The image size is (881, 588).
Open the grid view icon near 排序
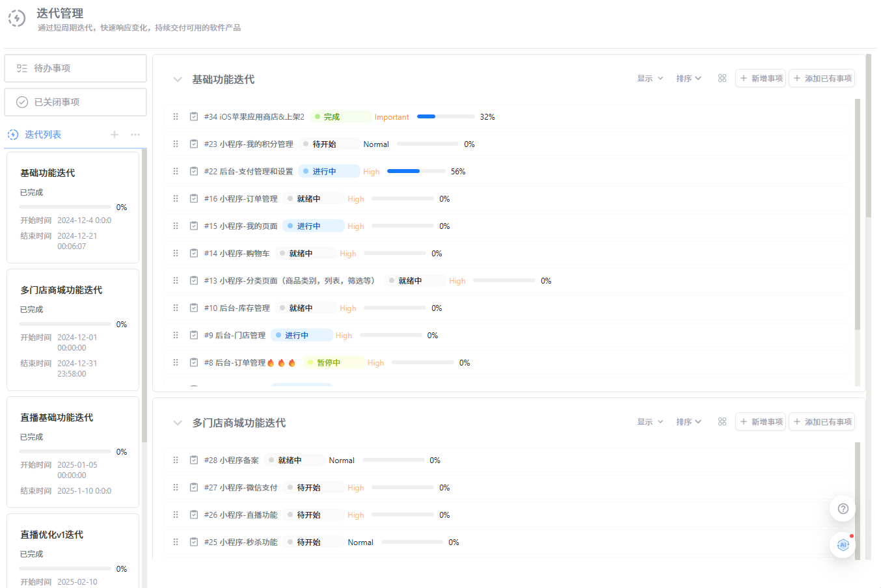coord(722,77)
